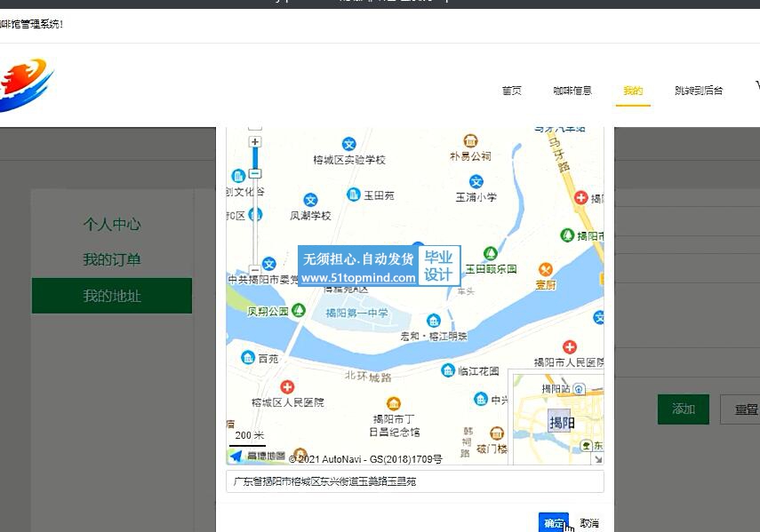Switch to the 我的 navigation tab
This screenshot has height=532, width=760.
(633, 91)
